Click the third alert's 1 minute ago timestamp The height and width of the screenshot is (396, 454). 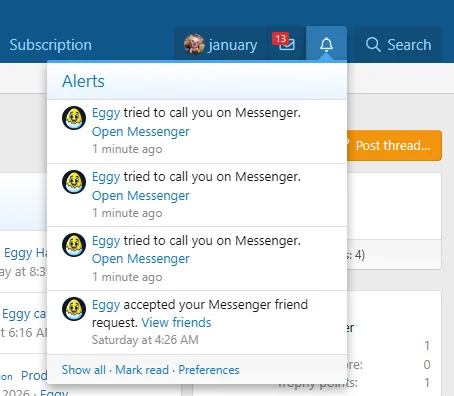point(127,277)
